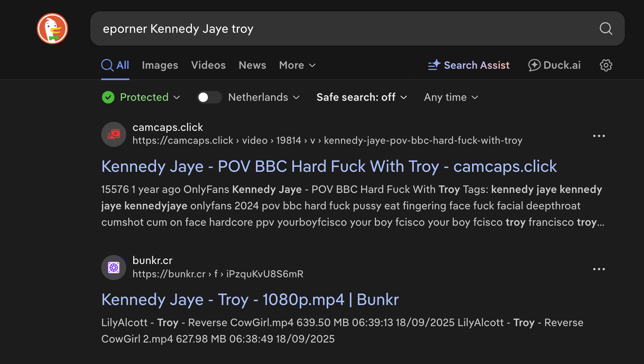Image resolution: width=644 pixels, height=364 pixels.
Task: Open the Bunkr 1080p.mp4 result title link
Action: pyautogui.click(x=250, y=300)
